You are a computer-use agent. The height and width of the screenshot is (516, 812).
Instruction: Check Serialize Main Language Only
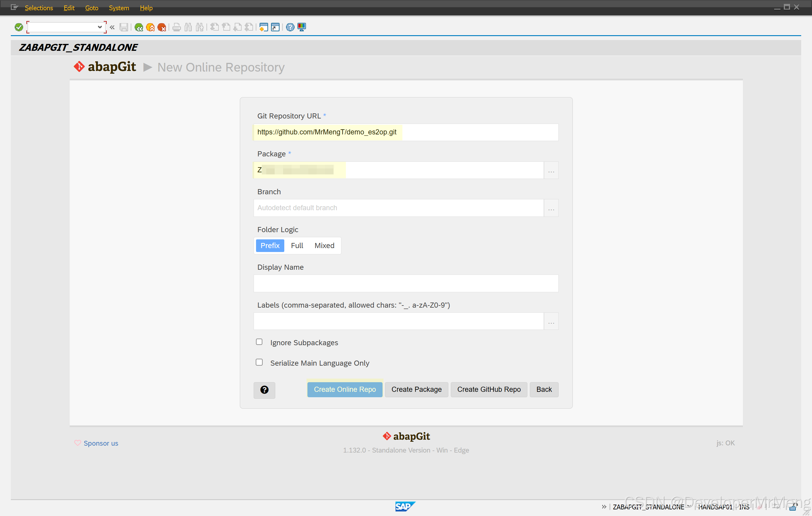click(259, 362)
